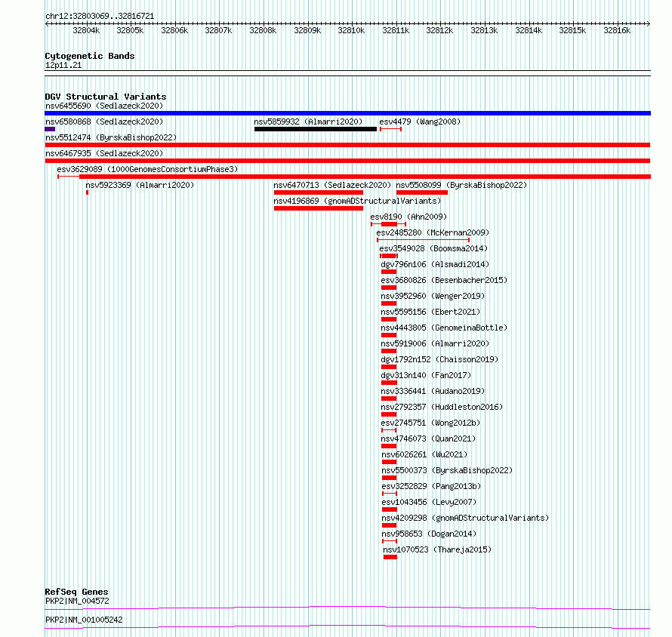The height and width of the screenshot is (637, 672).
Task: Open nsv5859932 (Almarri2020) label
Action: 308,122
